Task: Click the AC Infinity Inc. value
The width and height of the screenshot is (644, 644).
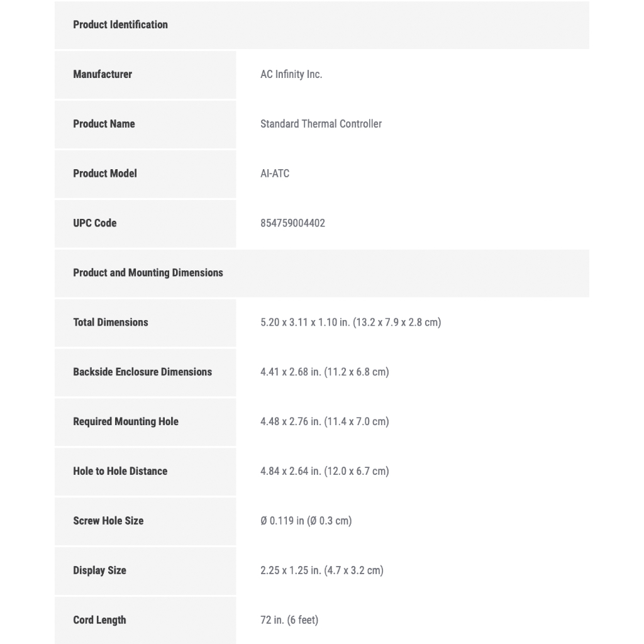Action: pos(291,74)
